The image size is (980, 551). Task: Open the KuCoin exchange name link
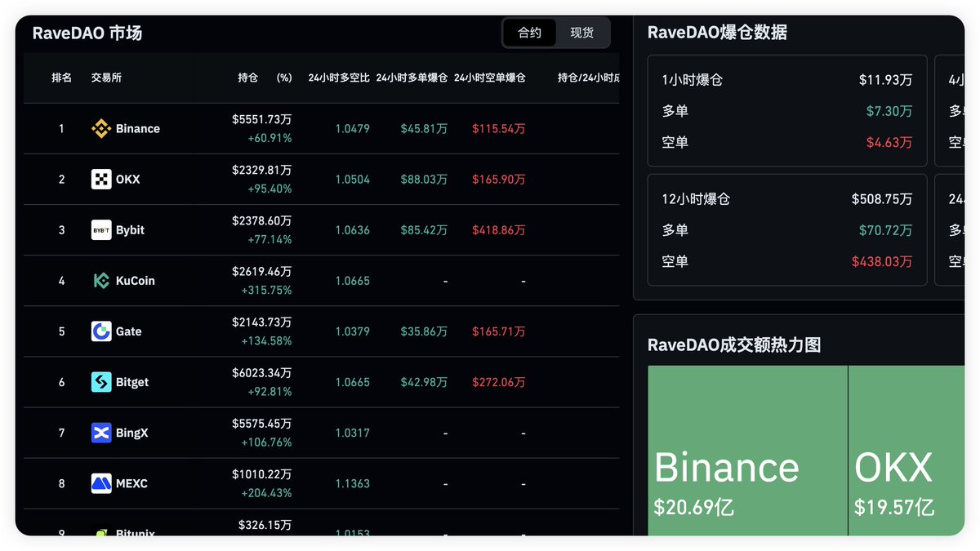pyautogui.click(x=136, y=280)
